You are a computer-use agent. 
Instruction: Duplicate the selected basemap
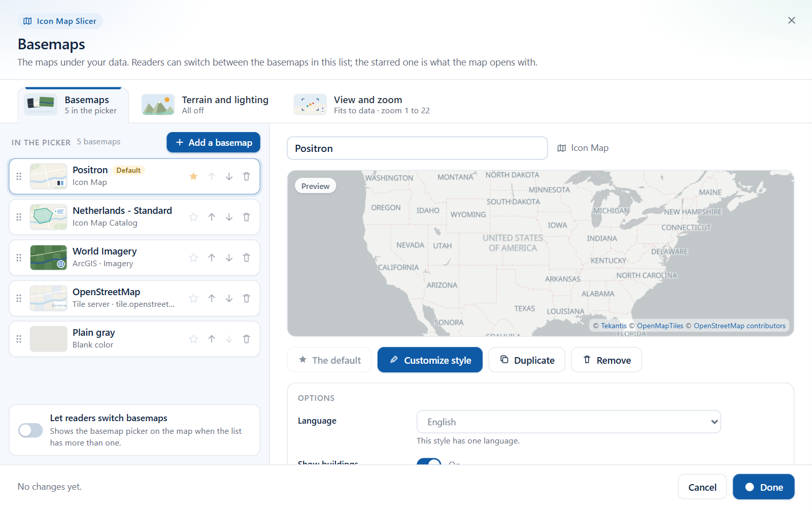coord(527,360)
